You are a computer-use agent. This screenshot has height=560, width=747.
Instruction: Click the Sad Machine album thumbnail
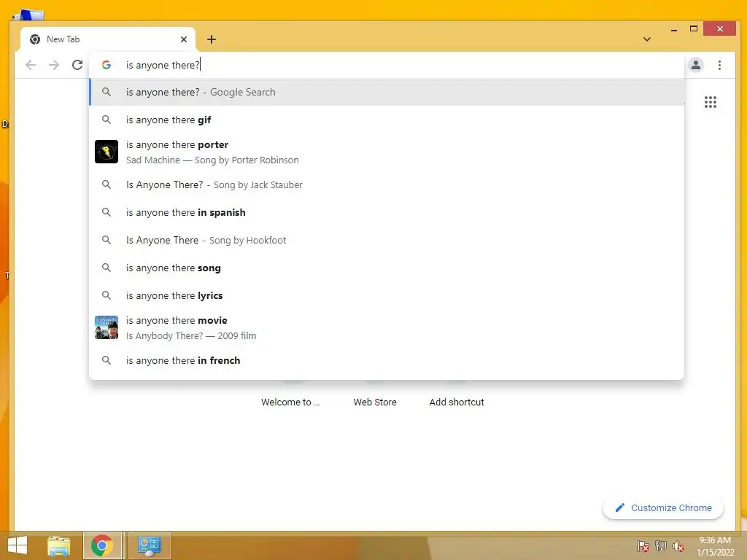107,152
